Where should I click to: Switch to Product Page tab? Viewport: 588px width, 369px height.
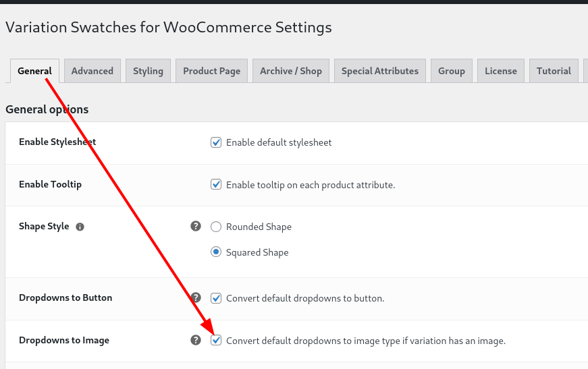[211, 71]
